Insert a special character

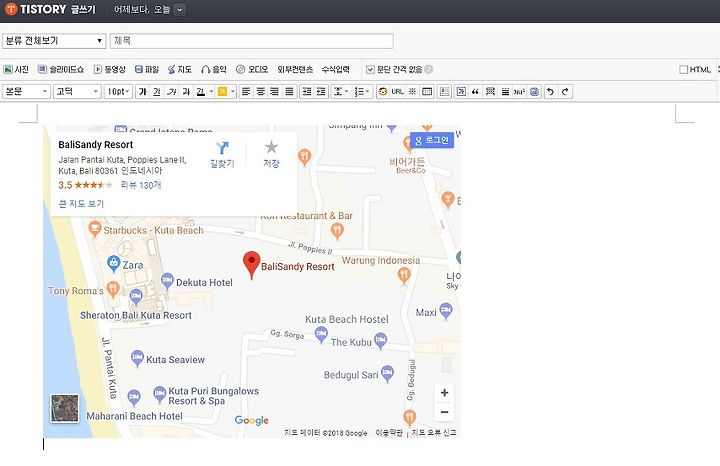(412, 92)
